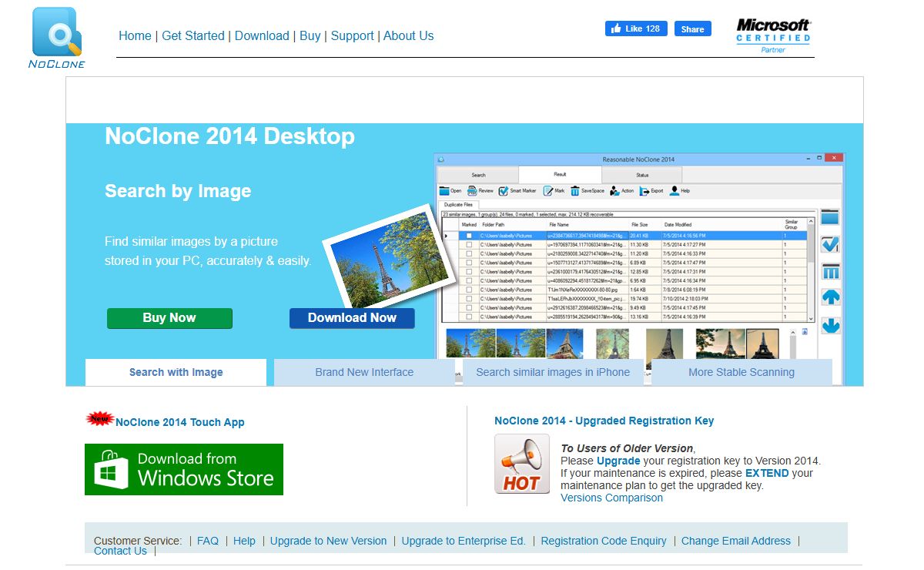Click the red New starburst badge
The width and height of the screenshot is (924, 570).
click(x=100, y=418)
